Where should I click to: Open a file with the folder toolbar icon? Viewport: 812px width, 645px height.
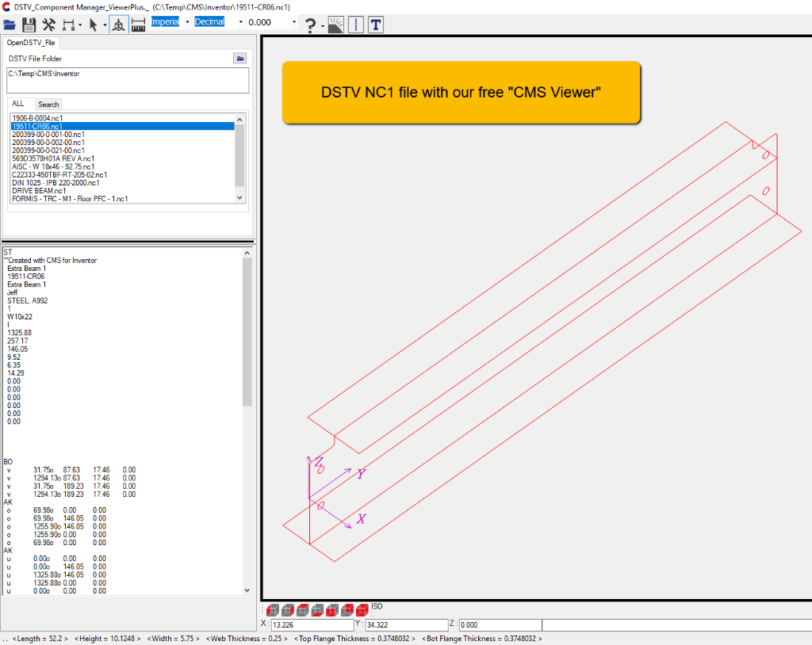click(x=10, y=25)
